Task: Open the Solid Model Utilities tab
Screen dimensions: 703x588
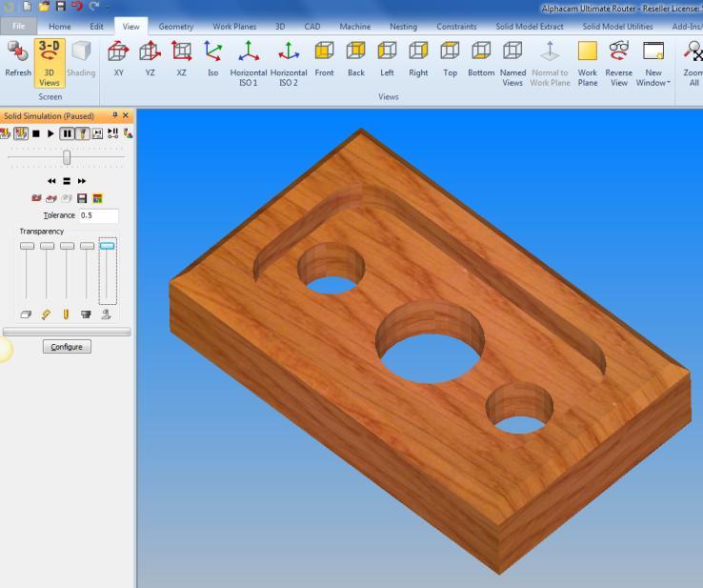Action: click(x=617, y=27)
